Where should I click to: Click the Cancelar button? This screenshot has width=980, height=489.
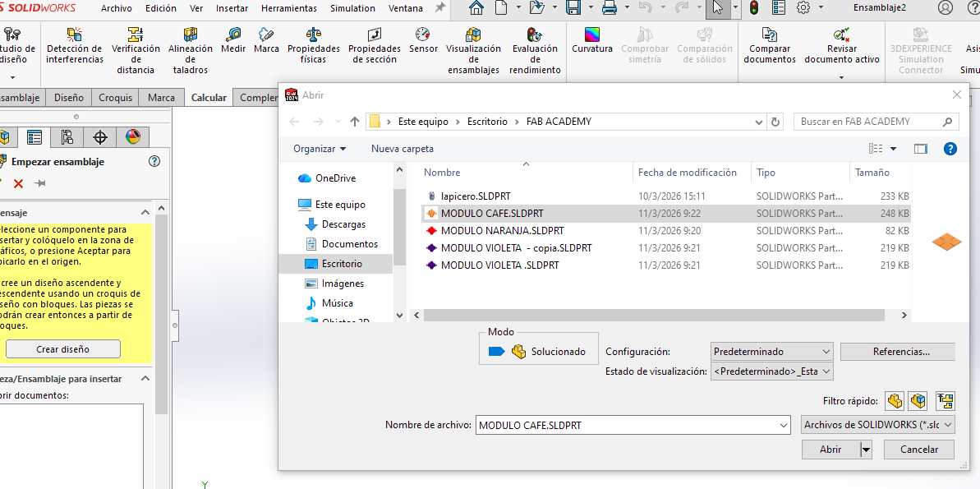point(919,449)
